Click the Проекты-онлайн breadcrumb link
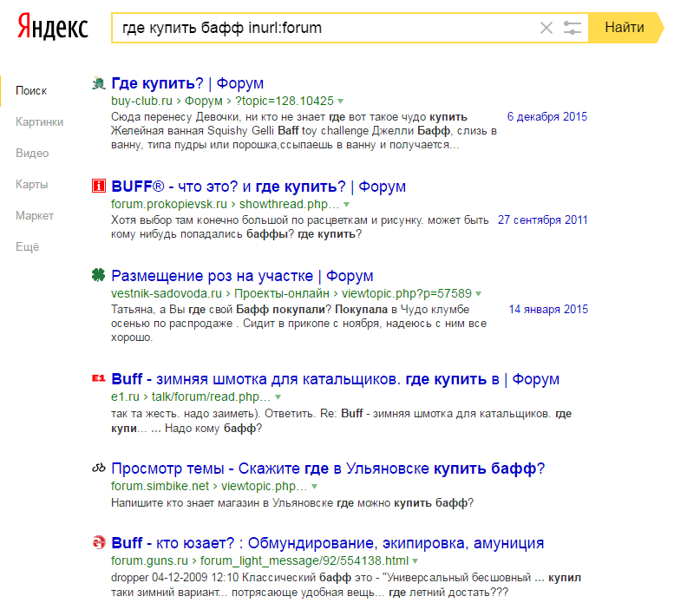Screen dimensions: 687x616 point(282,293)
